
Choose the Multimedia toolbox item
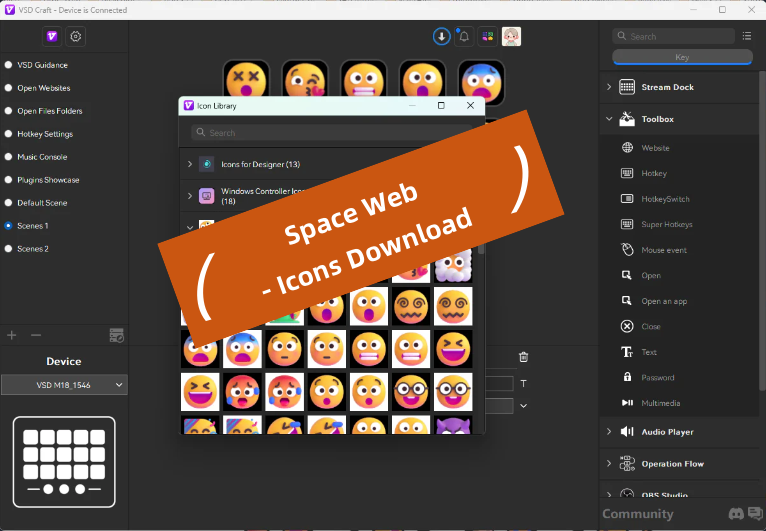point(660,403)
